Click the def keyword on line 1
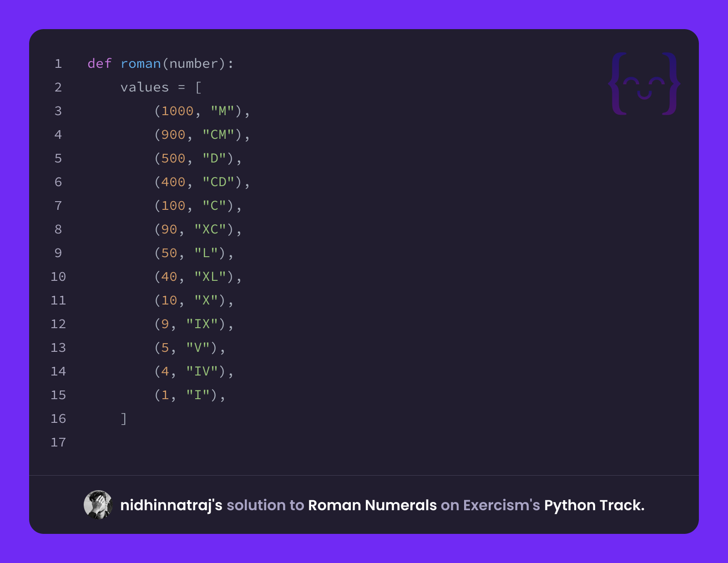Screen dimensions: 728x563 point(100,64)
